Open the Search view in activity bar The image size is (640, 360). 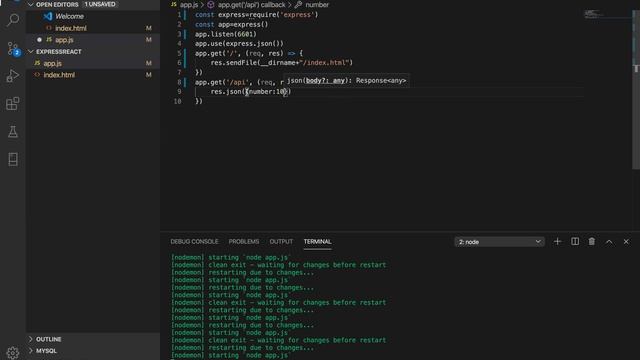point(13,19)
